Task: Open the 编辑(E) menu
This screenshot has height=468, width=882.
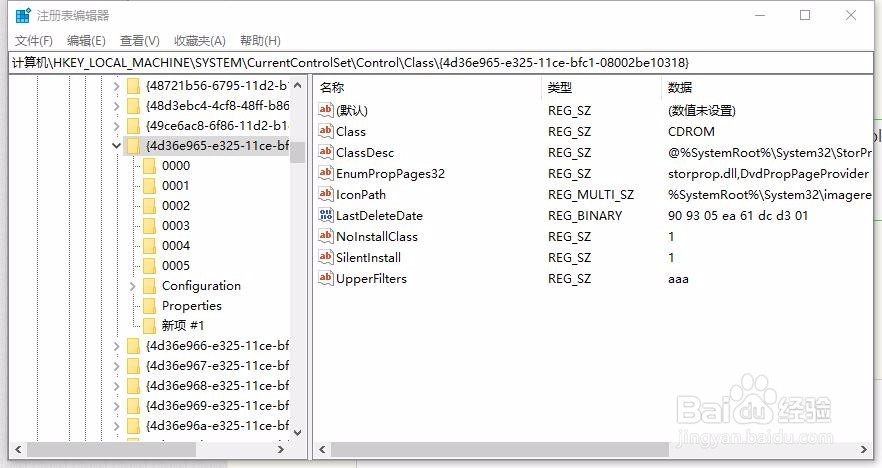Action: point(86,40)
